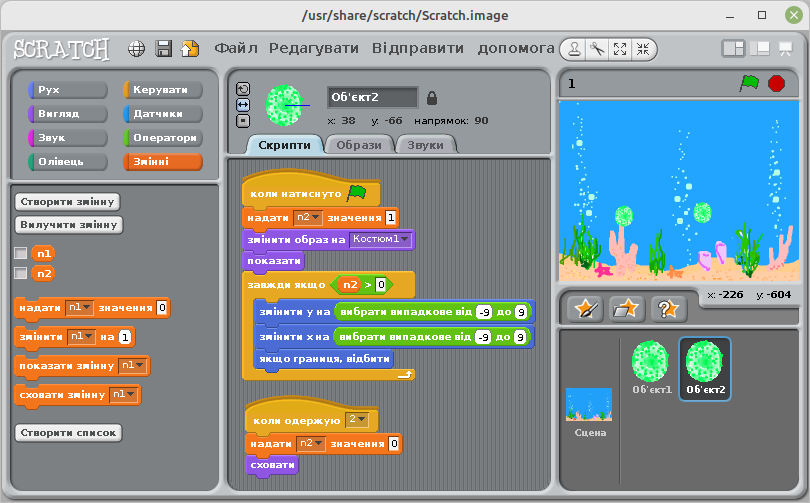
Task: Open the Оператори blocks category
Action: (163, 138)
